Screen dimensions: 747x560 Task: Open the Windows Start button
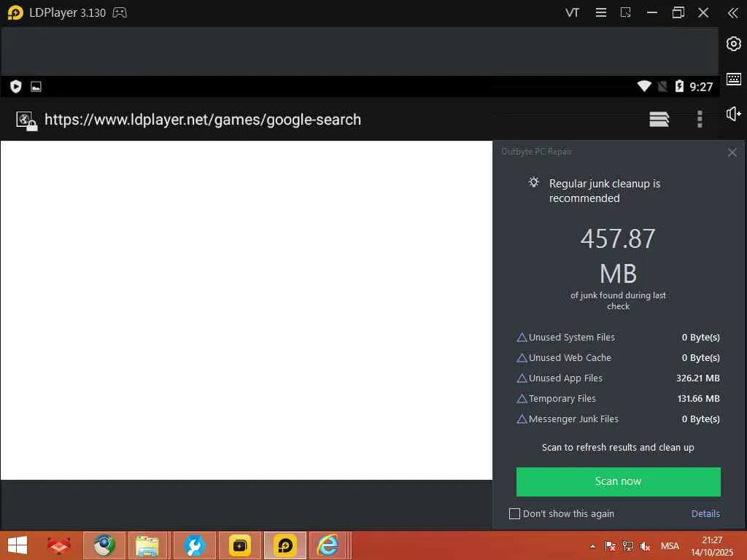18,545
